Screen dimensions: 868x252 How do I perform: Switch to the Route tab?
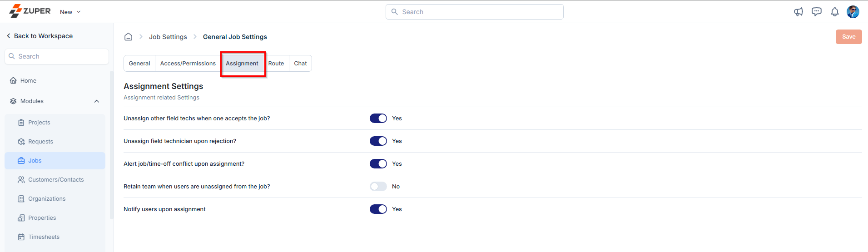click(x=276, y=64)
